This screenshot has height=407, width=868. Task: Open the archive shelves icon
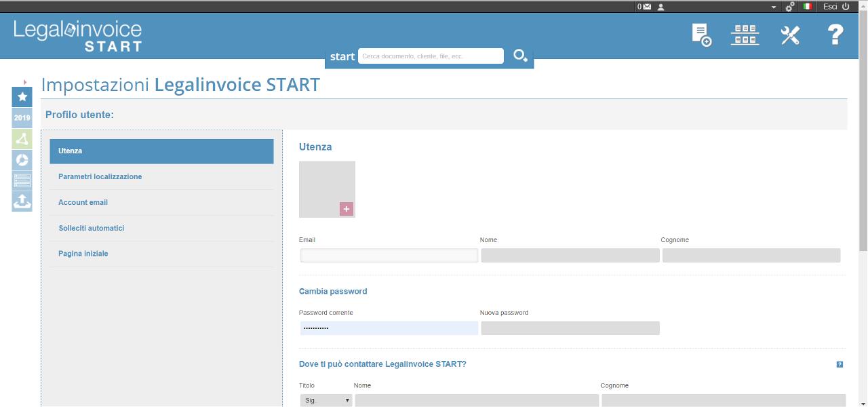click(x=745, y=35)
